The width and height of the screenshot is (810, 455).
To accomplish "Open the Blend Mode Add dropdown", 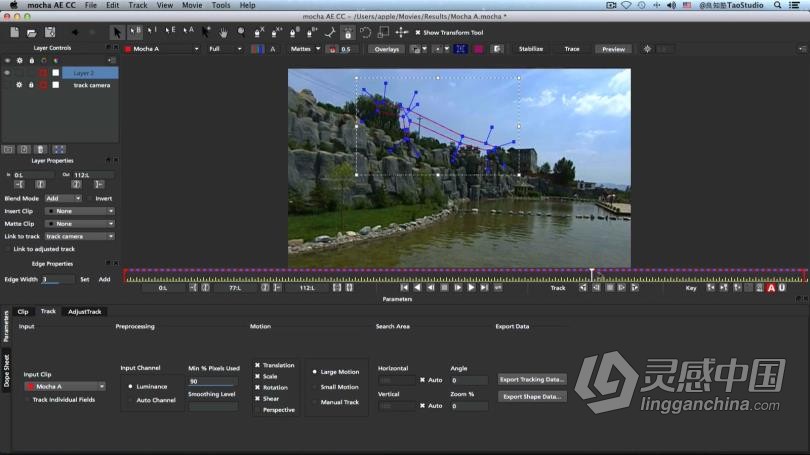I will [x=64, y=198].
